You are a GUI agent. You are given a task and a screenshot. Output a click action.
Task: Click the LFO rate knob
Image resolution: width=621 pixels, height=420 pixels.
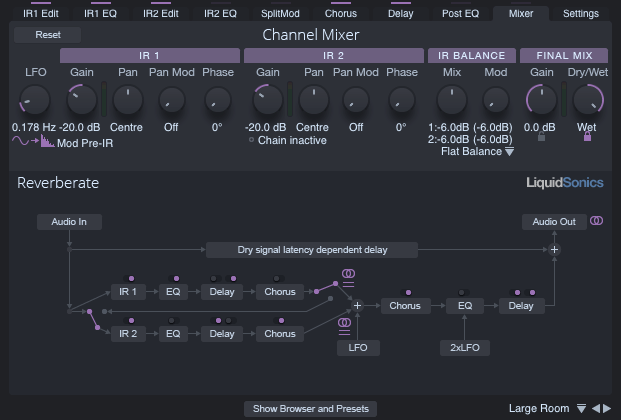(35, 100)
